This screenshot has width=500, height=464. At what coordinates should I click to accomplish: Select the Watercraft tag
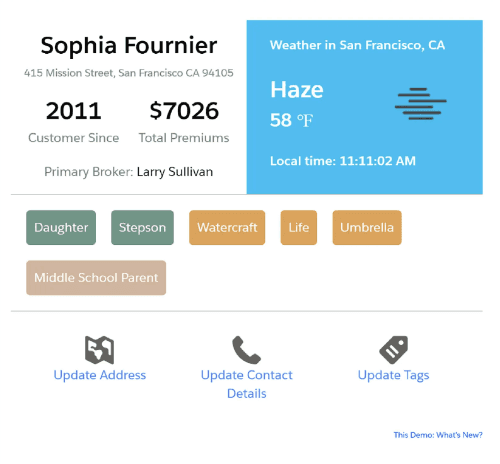coord(227,228)
